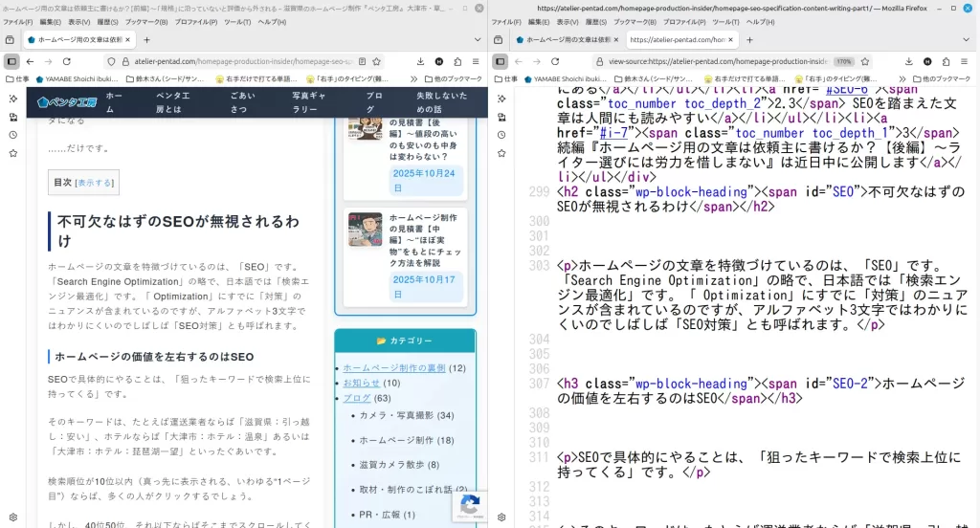Click the padlock icon in view-source address bar

click(x=599, y=61)
